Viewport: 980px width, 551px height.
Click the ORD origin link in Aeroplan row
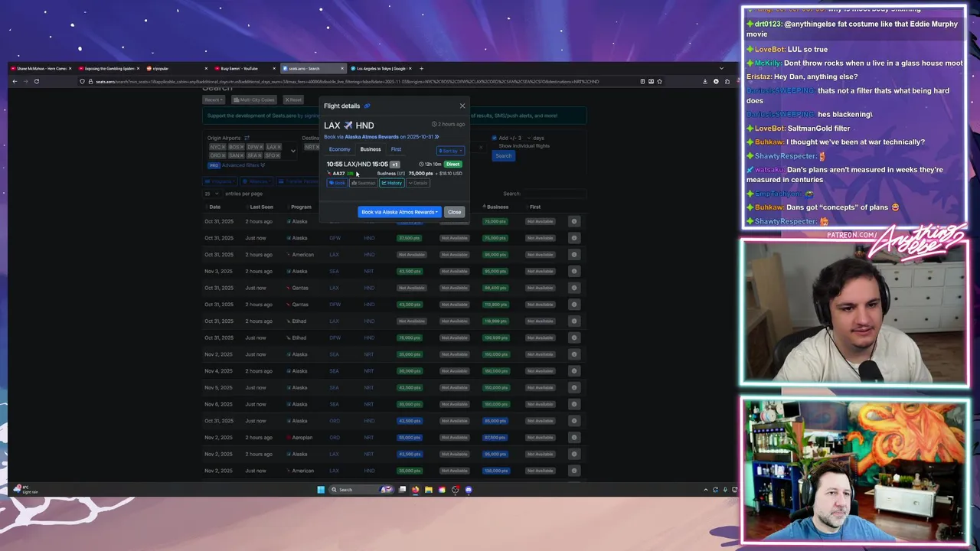(335, 438)
